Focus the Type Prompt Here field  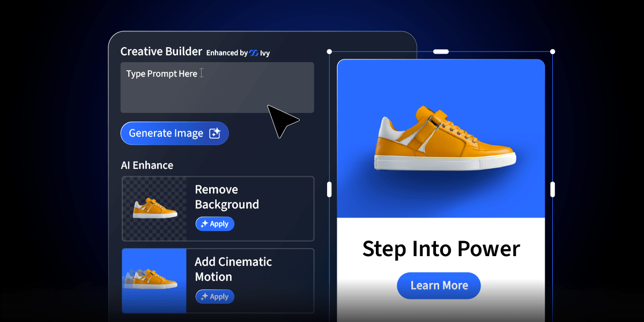tap(217, 87)
